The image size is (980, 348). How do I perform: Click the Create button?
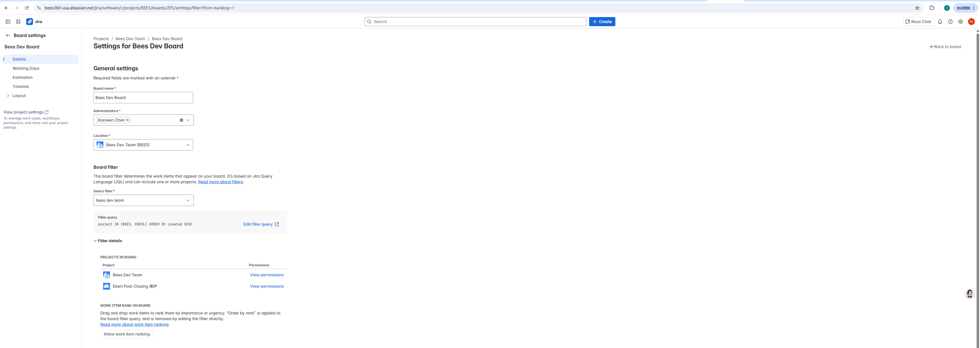point(602,22)
